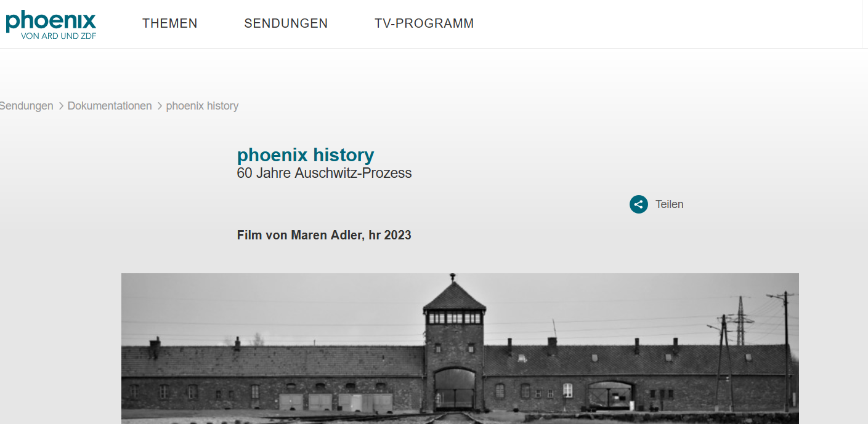Click the round share icon
Screen dimensions: 868x424
tap(639, 204)
